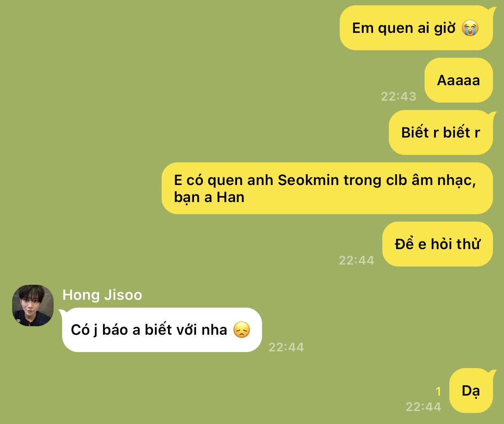Screen dimensions: 504x424
Task: Tap the crying face emoji
Action: 470,28
